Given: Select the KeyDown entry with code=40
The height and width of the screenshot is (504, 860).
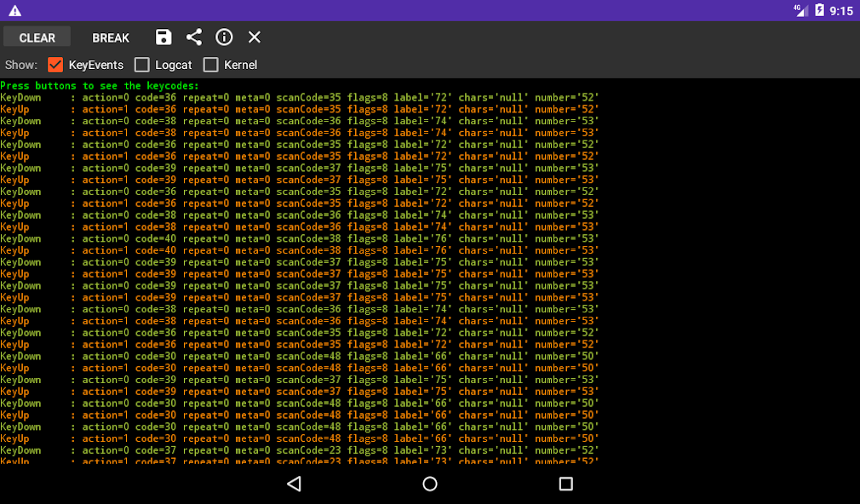Looking at the screenshot, I should pos(298,239).
